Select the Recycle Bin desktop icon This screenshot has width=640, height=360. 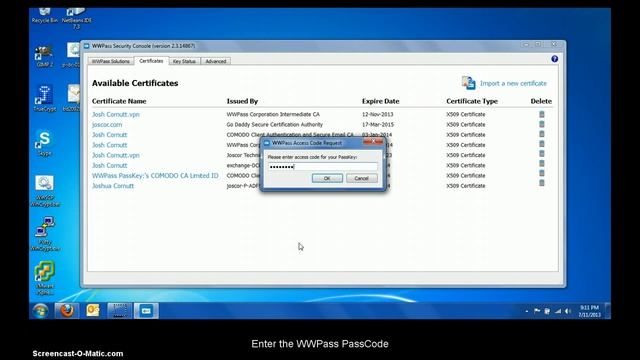tap(44, 15)
